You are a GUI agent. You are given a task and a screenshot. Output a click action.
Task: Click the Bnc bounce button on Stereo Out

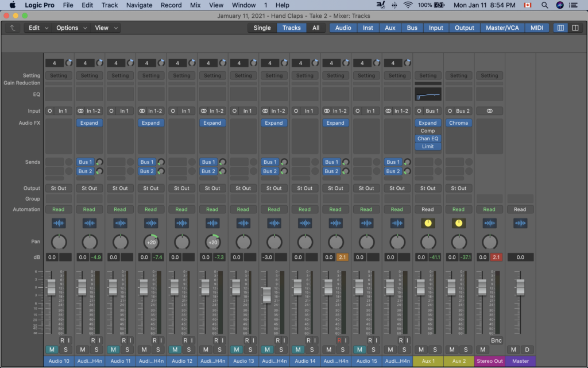click(x=496, y=340)
